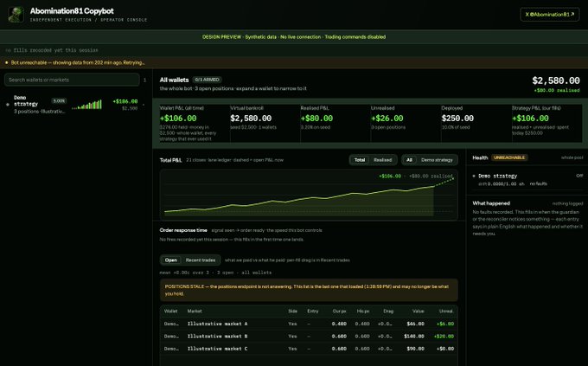This screenshot has height=366, width=588.
Task: Click the +$20.00 unrealised for market B
Action: [444, 336]
